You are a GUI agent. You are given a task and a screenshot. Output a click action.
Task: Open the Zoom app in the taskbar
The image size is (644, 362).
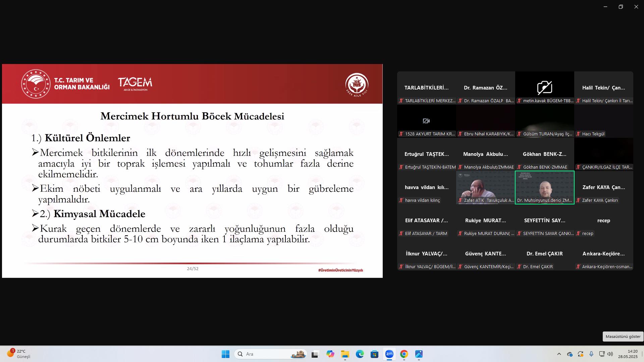pyautogui.click(x=389, y=354)
